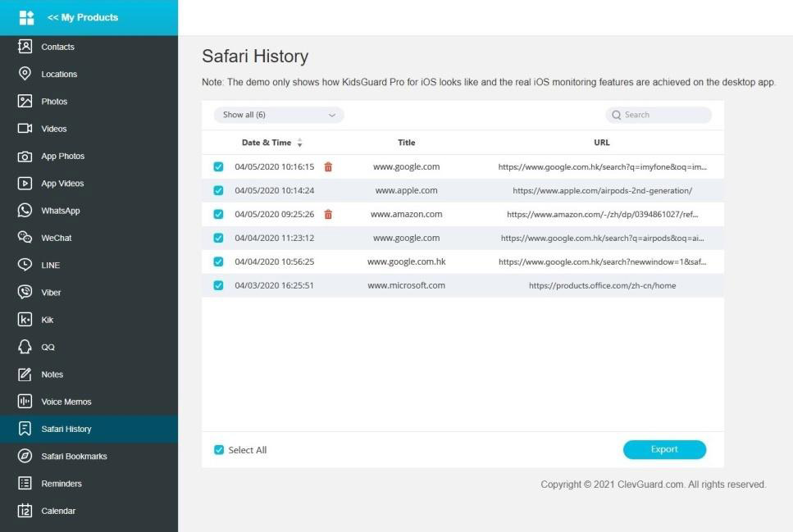Click the www.apple.com title cell
The image size is (793, 532).
tap(406, 191)
